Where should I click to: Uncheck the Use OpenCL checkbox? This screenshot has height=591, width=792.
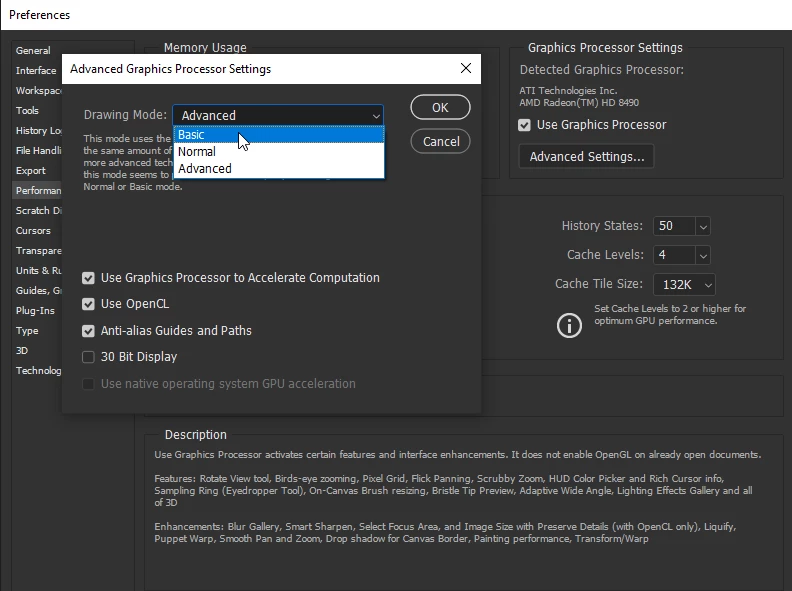(88, 304)
